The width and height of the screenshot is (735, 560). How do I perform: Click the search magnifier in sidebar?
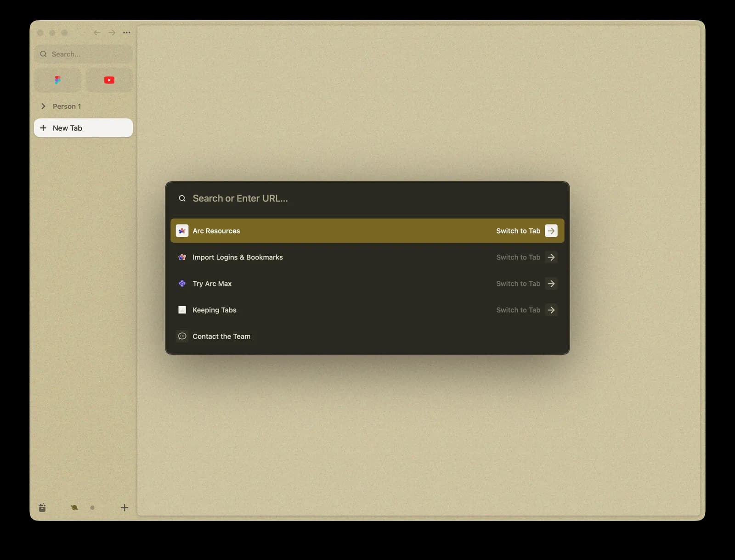(43, 54)
